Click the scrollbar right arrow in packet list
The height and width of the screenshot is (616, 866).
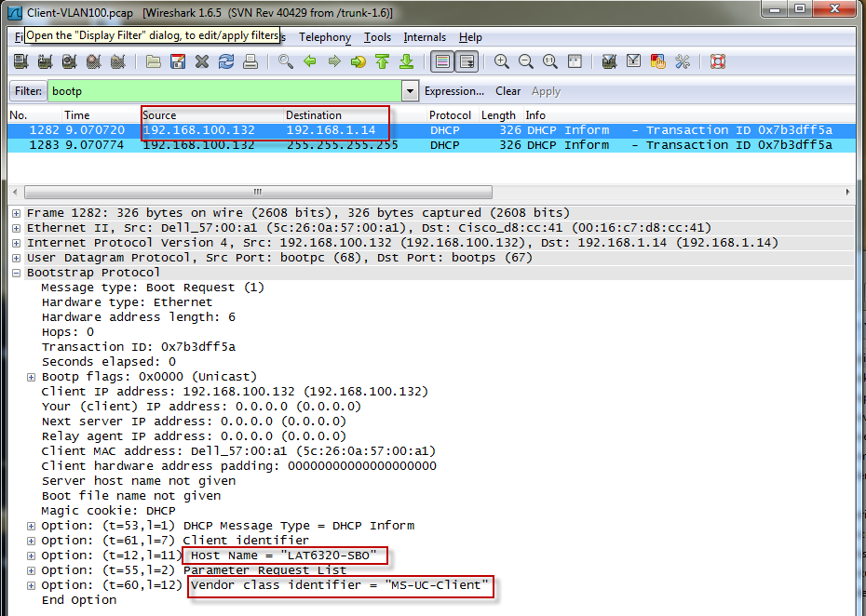pos(847,192)
